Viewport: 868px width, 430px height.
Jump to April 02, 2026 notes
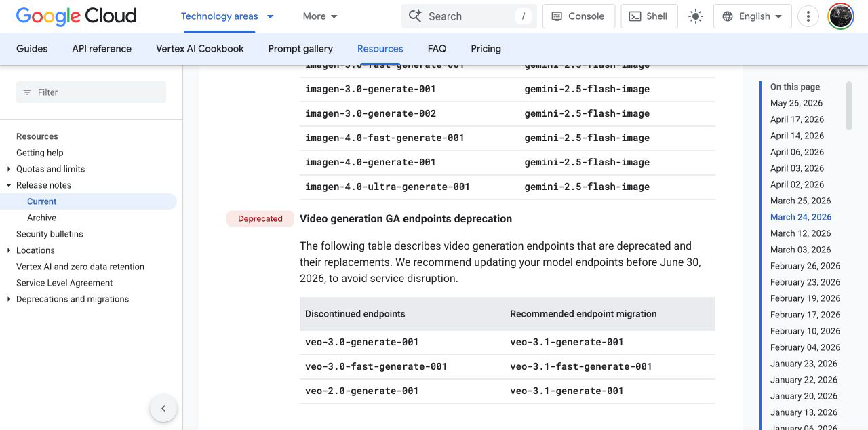(797, 184)
